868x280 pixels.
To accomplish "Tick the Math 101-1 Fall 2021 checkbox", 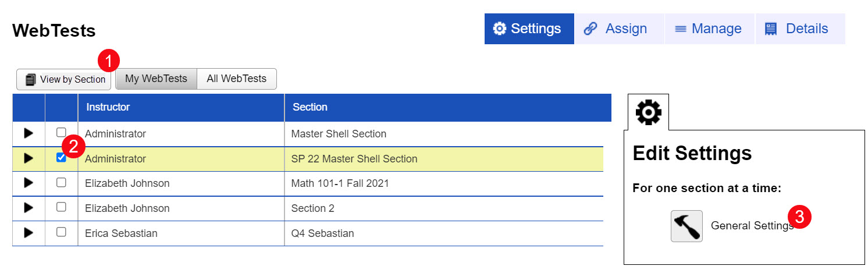I will pyautogui.click(x=61, y=182).
